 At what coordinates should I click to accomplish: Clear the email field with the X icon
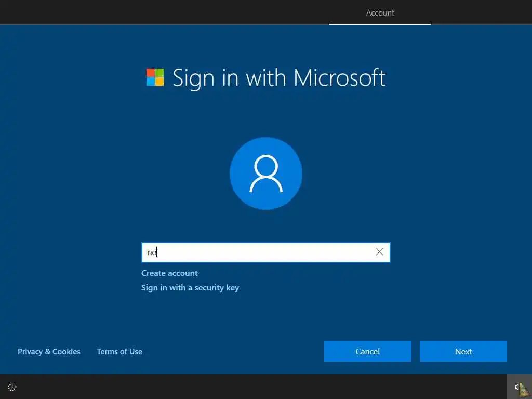tap(379, 252)
